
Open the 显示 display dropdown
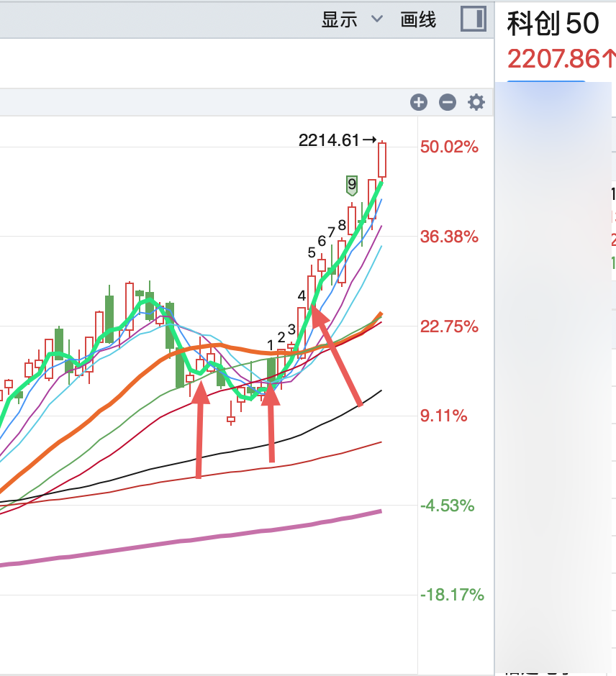point(352,19)
